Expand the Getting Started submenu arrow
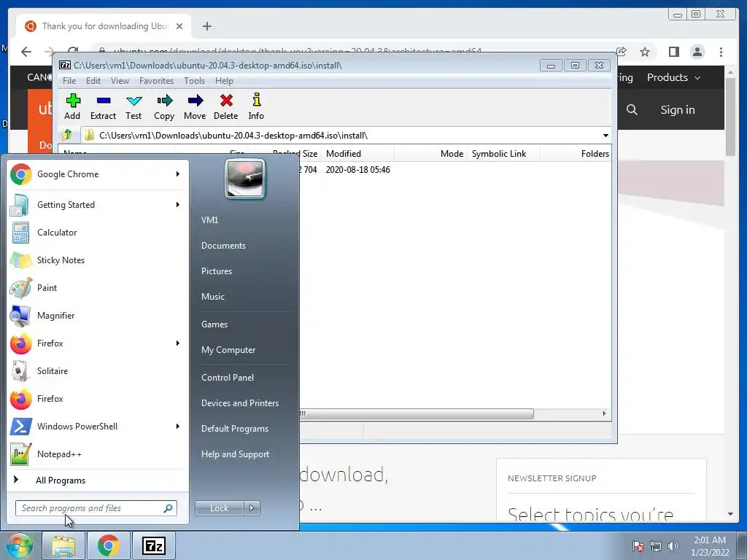This screenshot has width=747, height=560. tap(178, 205)
